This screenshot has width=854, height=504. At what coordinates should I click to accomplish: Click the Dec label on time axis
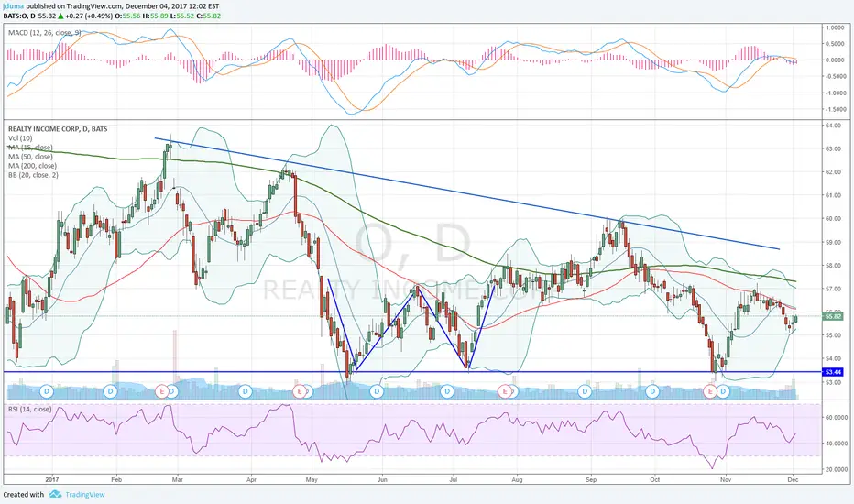793,480
